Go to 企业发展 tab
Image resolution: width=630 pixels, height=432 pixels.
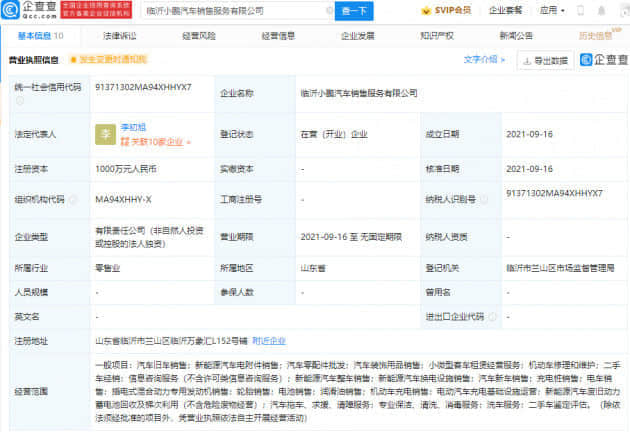(358, 36)
